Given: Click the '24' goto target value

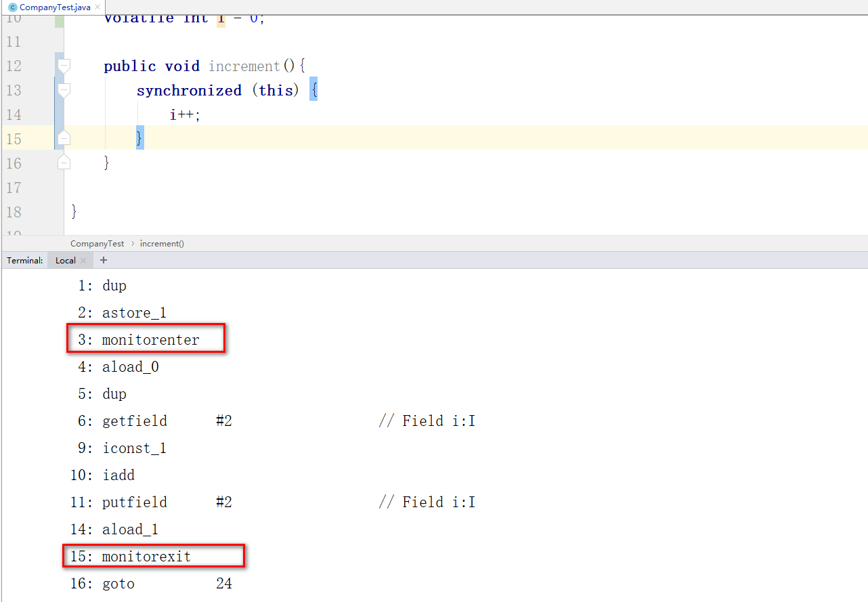Looking at the screenshot, I should 224,584.
